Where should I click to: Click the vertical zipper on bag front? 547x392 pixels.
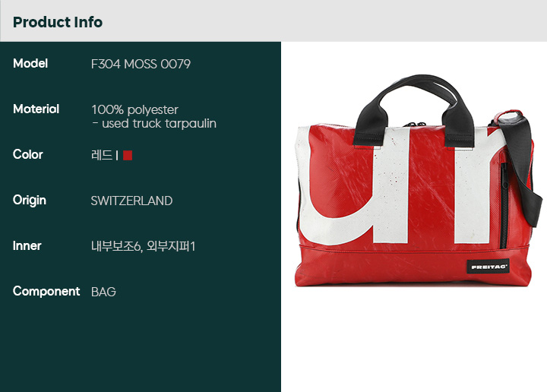(x=504, y=204)
